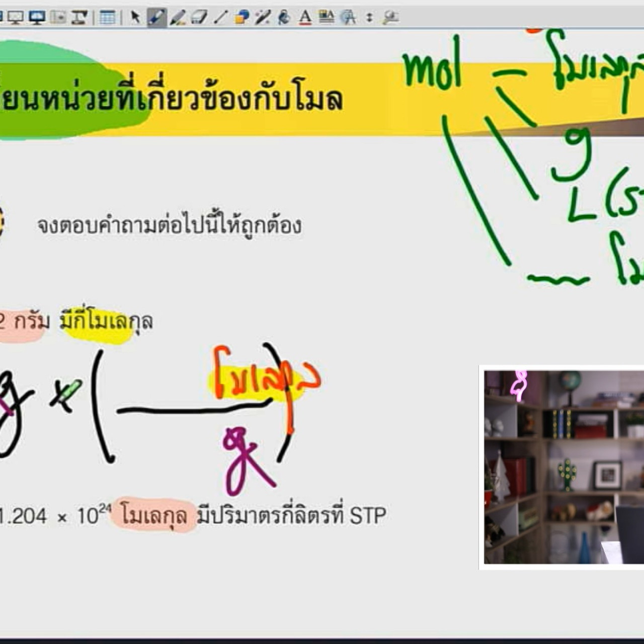Toggle the screen shade icon

(58, 18)
